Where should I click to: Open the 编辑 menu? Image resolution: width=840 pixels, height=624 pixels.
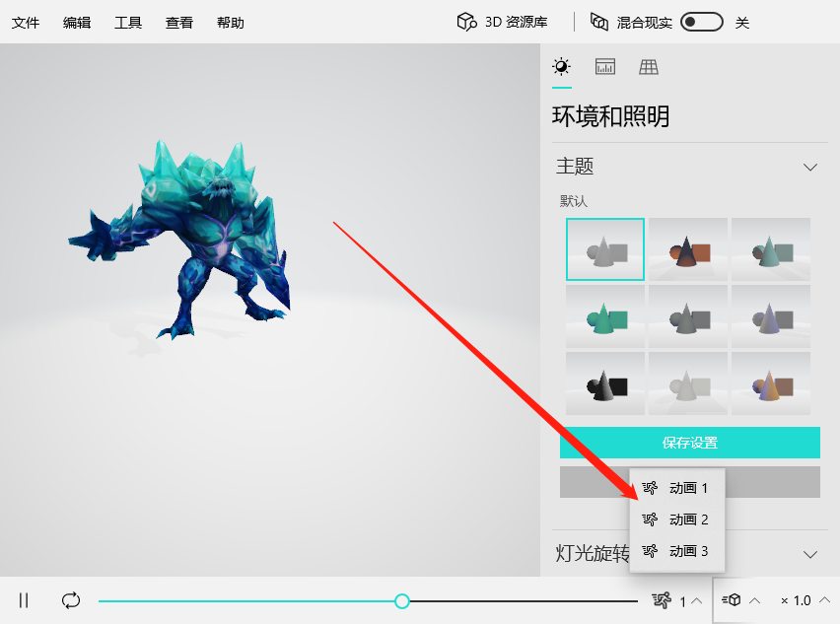[77, 23]
